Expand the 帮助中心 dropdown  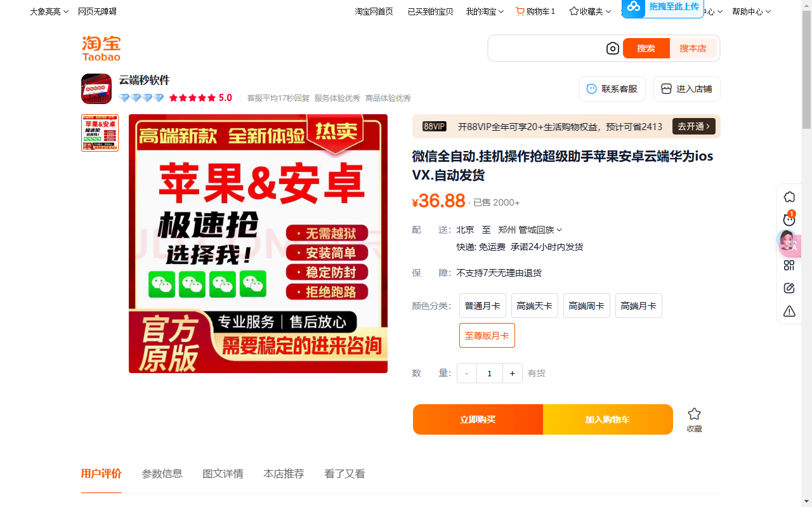[x=751, y=11]
